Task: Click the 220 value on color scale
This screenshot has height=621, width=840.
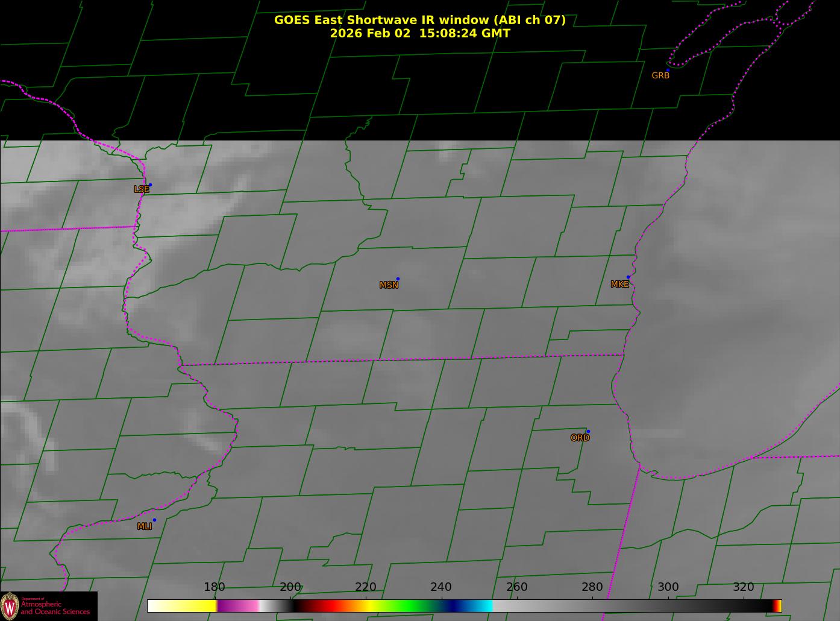Action: pos(366,587)
